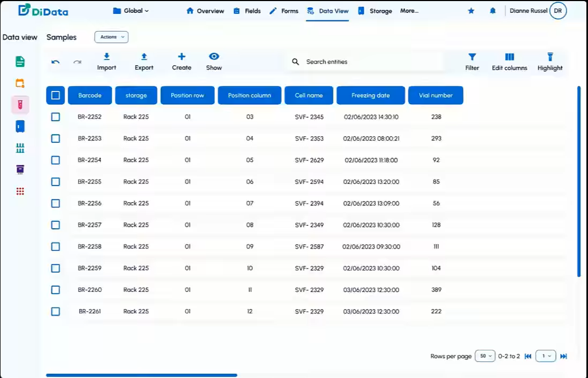The image size is (588, 378).
Task: Select the Highlight tool
Action: click(x=550, y=57)
